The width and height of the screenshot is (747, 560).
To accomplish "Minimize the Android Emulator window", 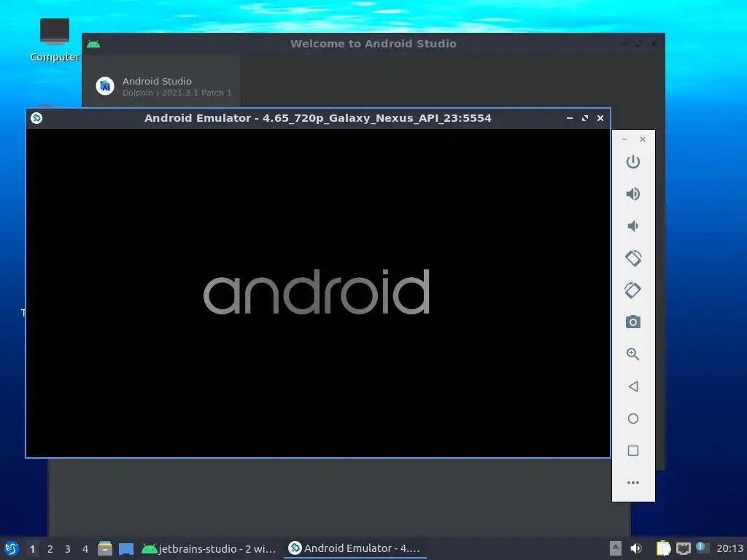I will (x=569, y=118).
